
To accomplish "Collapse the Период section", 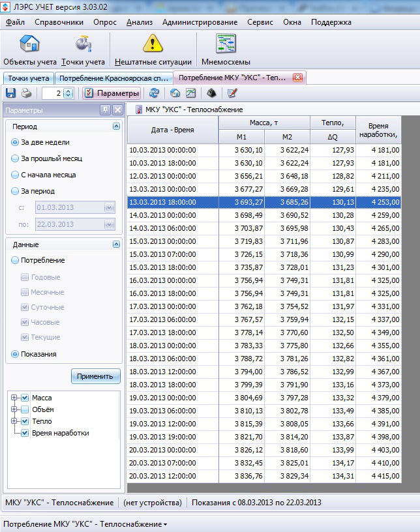I will 116,126.
